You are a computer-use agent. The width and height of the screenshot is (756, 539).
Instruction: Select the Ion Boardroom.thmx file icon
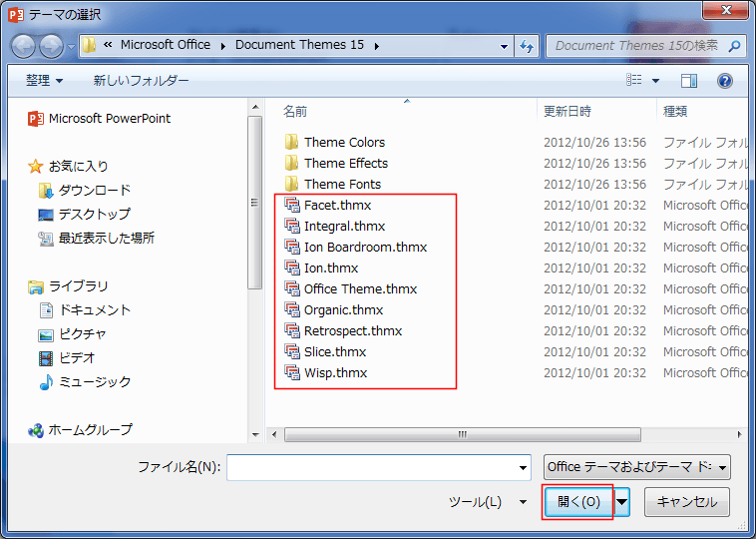[x=292, y=248]
